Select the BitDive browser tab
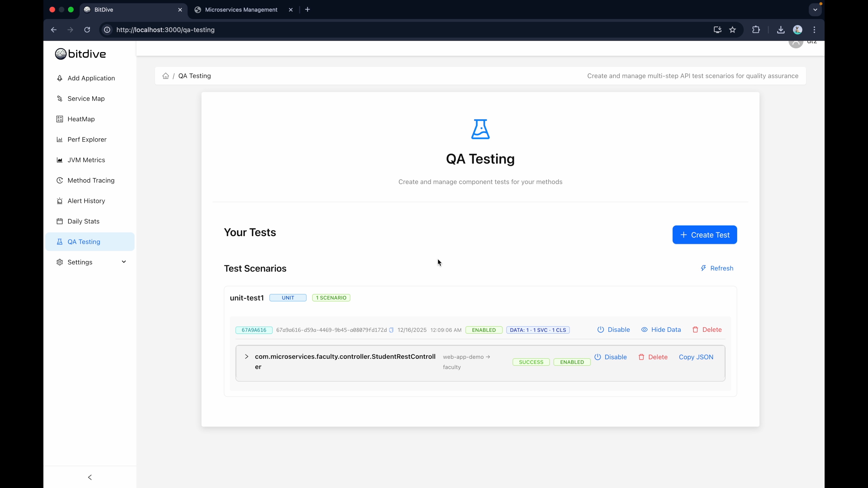 104,10
